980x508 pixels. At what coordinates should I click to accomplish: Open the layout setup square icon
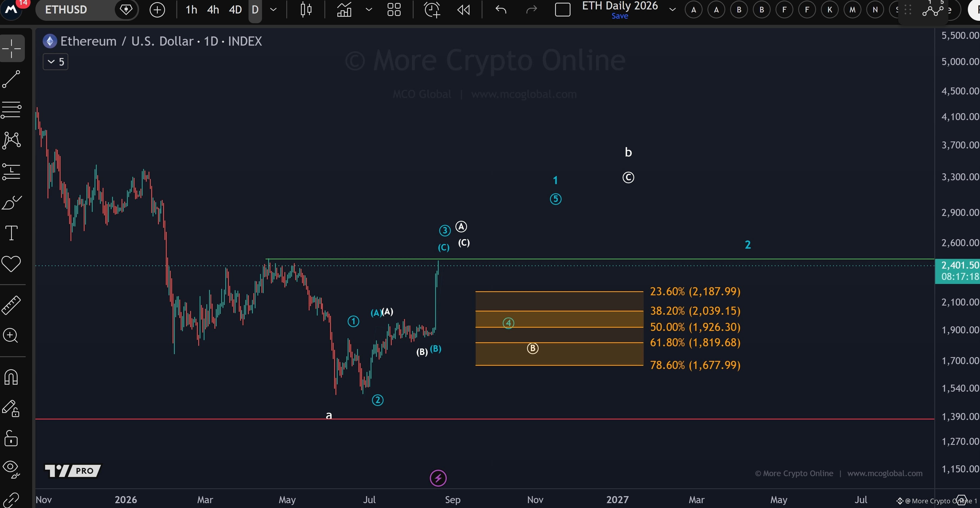(x=563, y=9)
